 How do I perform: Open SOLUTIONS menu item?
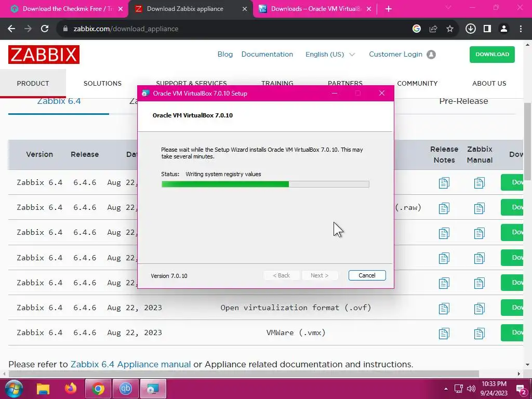coord(102,83)
